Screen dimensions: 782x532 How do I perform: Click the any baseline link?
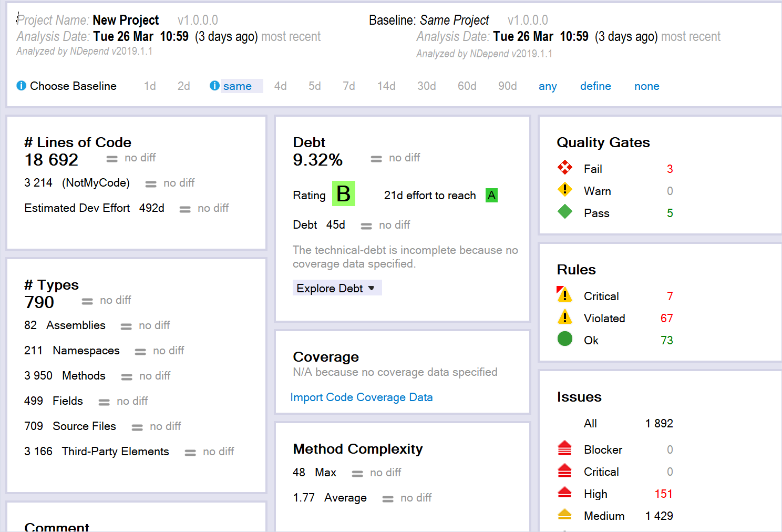(x=548, y=87)
